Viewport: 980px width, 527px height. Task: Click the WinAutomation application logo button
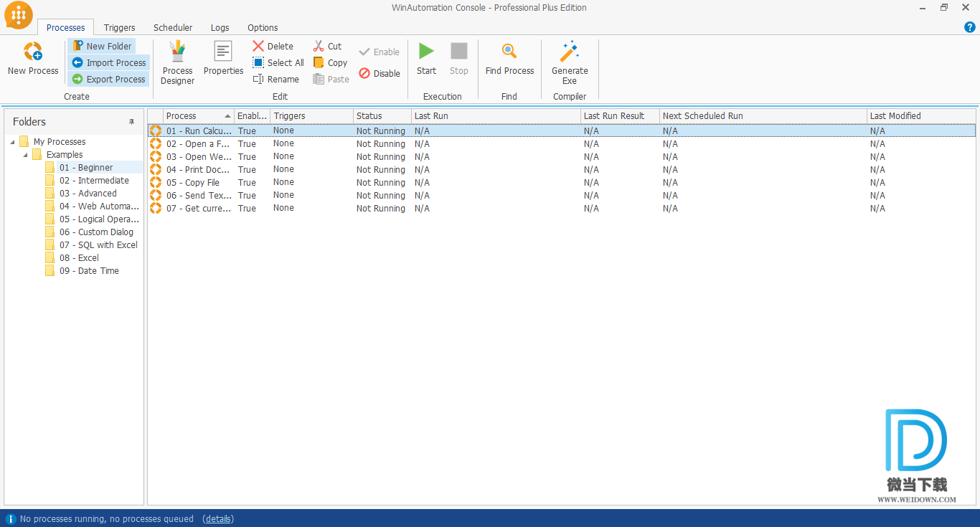(x=19, y=15)
